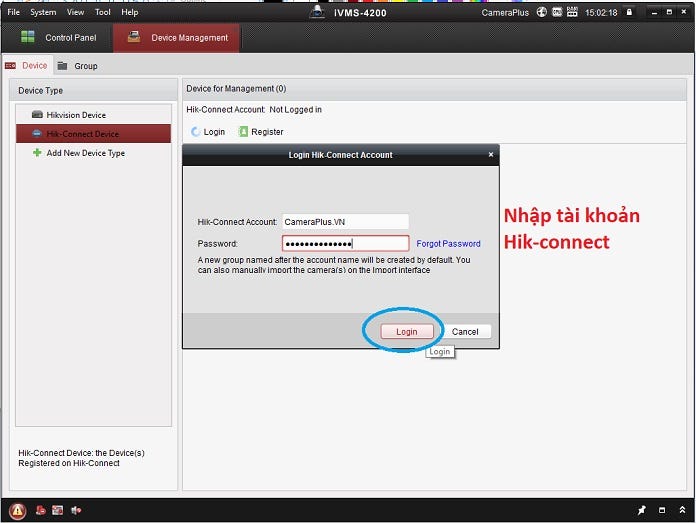Click the Password input field

coord(345,243)
